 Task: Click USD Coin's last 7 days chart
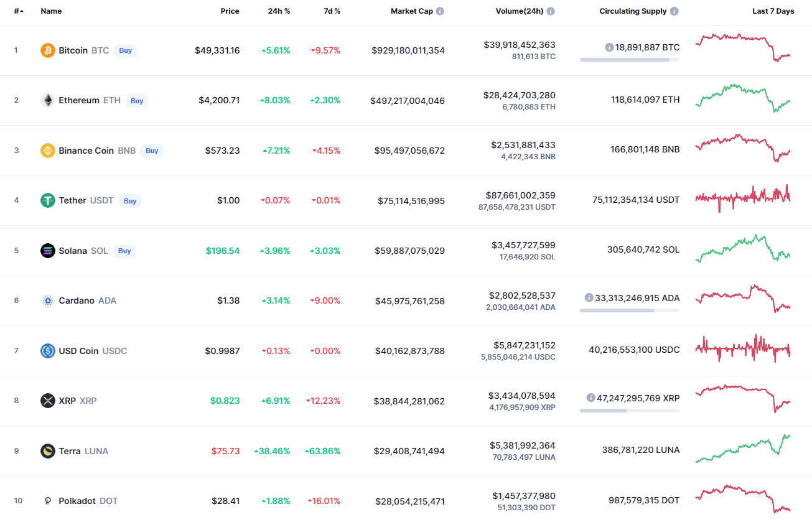[x=743, y=348]
